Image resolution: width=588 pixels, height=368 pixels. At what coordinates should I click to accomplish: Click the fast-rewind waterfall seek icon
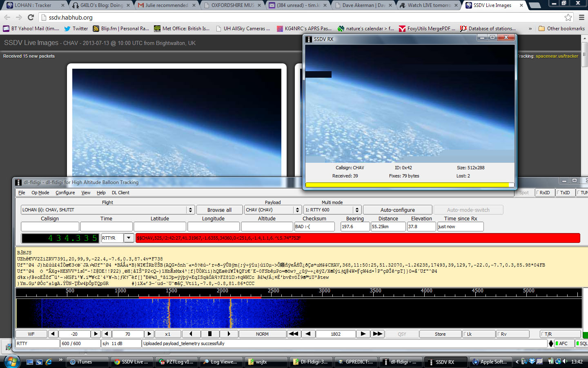tap(293, 334)
